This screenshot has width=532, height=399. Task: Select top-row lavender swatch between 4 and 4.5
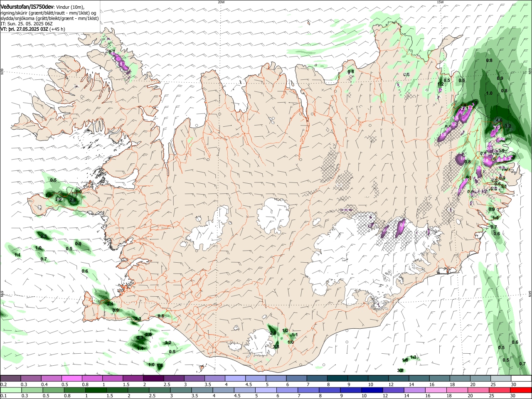coord(235,379)
